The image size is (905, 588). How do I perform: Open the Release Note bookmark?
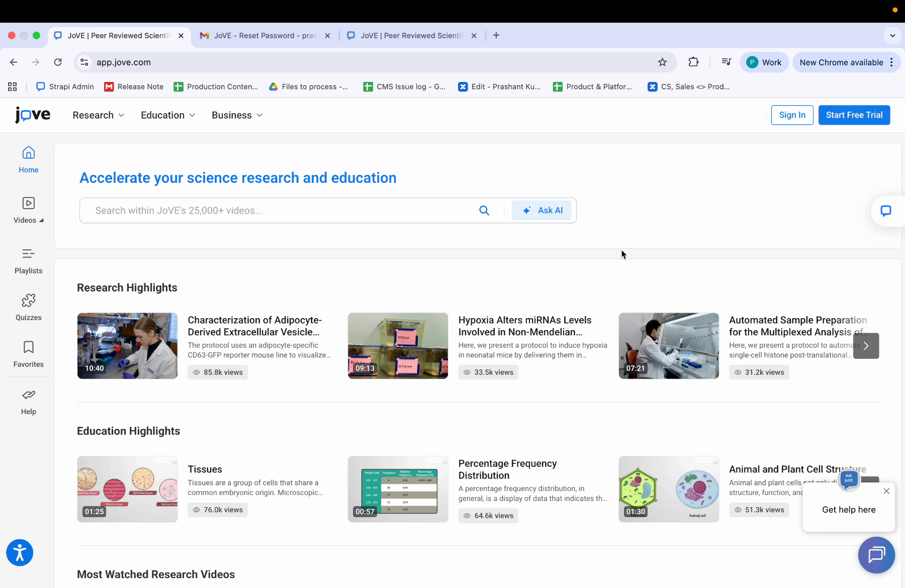[134, 86]
